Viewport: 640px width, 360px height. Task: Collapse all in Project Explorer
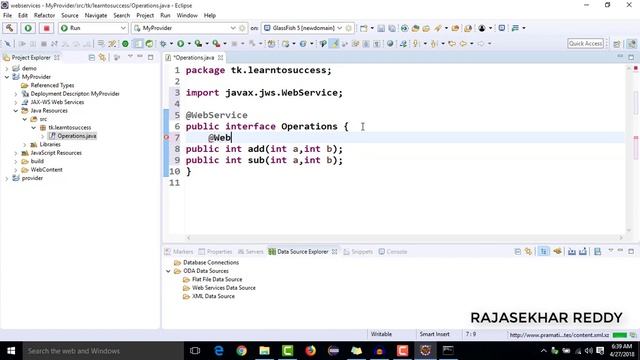91,58
